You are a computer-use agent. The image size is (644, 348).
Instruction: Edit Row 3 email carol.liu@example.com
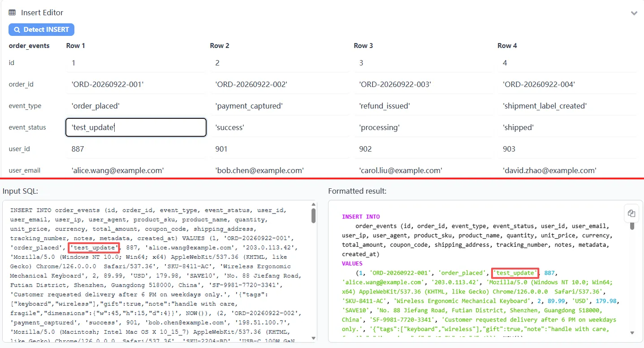tap(424, 170)
